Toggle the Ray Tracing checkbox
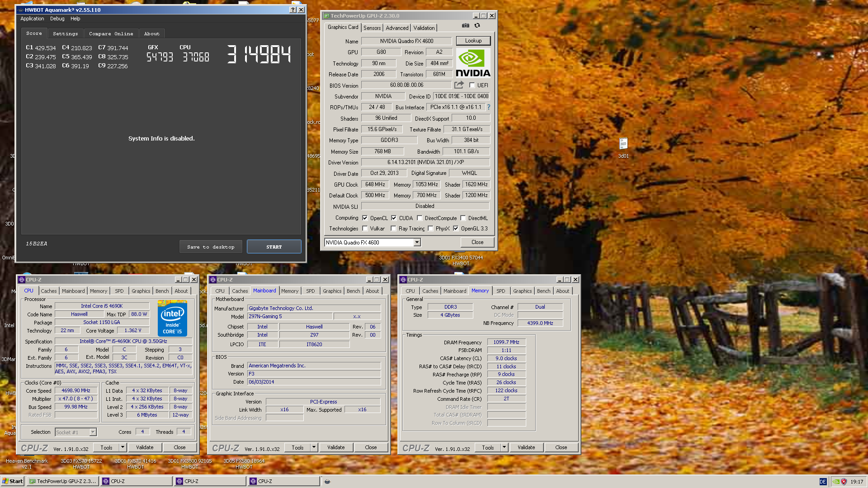This screenshot has height=488, width=868. pos(393,229)
